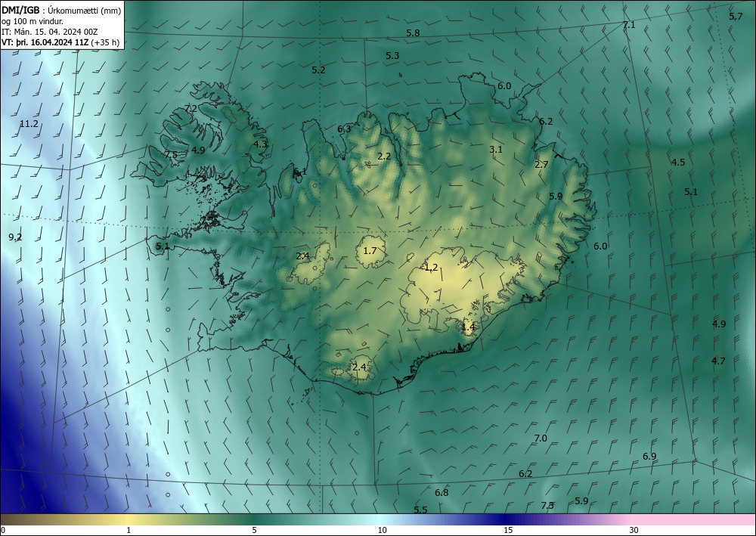
Task: Click the 5.3 value label
Action: (392, 56)
